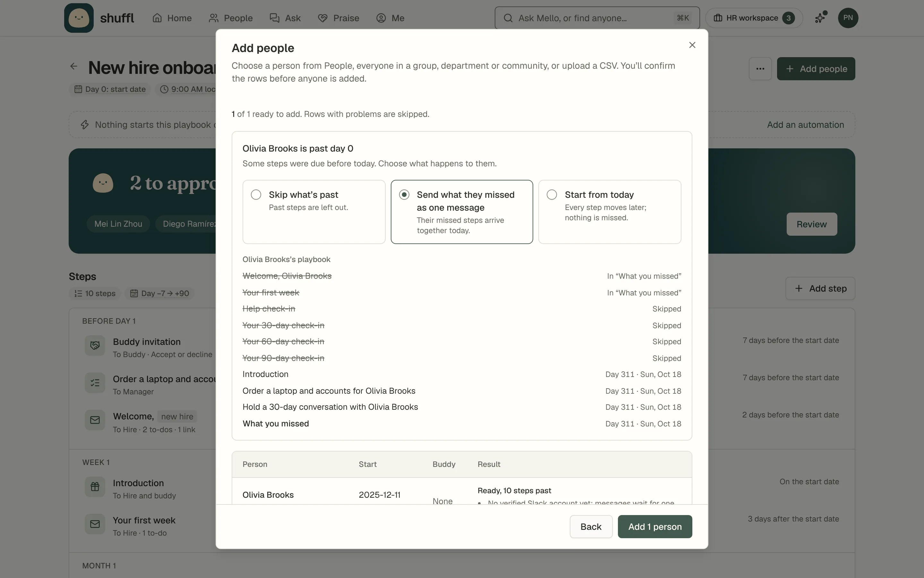This screenshot has height=578, width=924.
Task: Select Send what they missed as one message
Action: point(462,212)
